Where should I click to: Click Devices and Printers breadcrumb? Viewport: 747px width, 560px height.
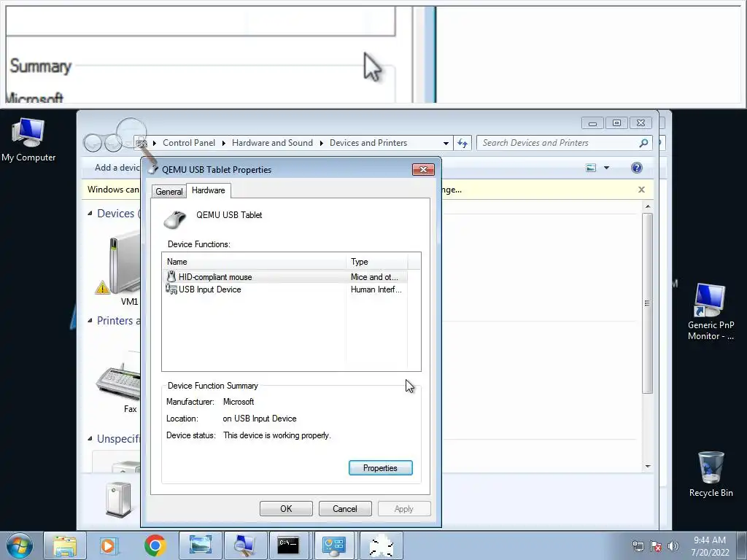[368, 143]
